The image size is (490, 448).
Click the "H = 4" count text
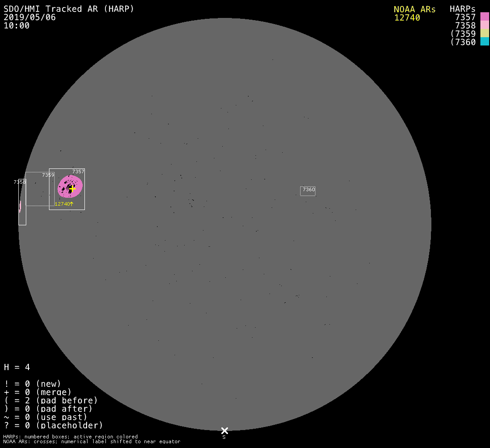(x=17, y=367)
